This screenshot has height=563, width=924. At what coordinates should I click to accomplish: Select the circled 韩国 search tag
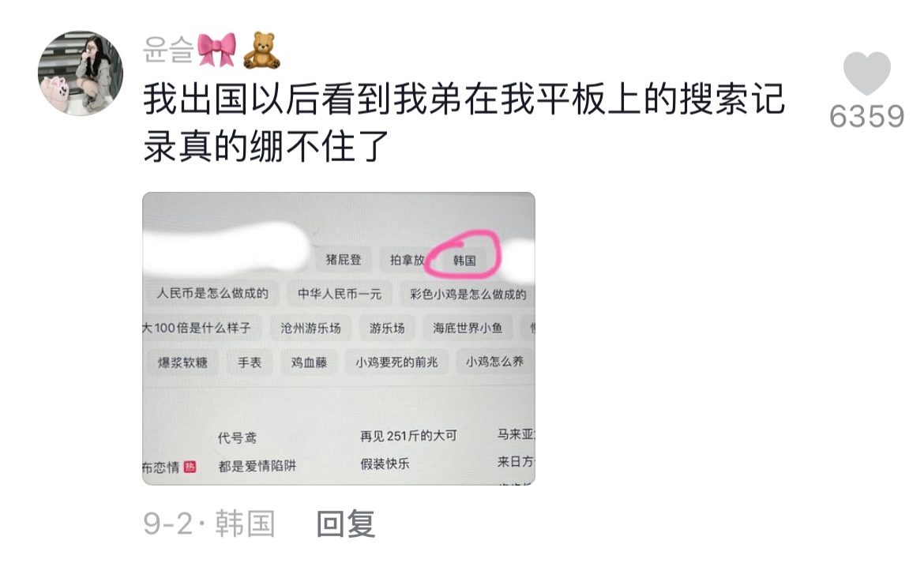pyautogui.click(x=464, y=261)
